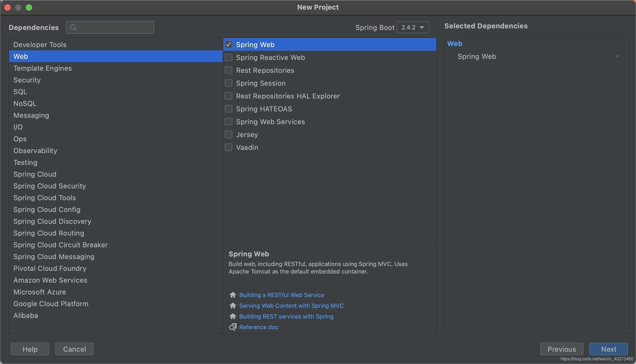
Task: Open the Alibaba category
Action: pyautogui.click(x=116, y=315)
